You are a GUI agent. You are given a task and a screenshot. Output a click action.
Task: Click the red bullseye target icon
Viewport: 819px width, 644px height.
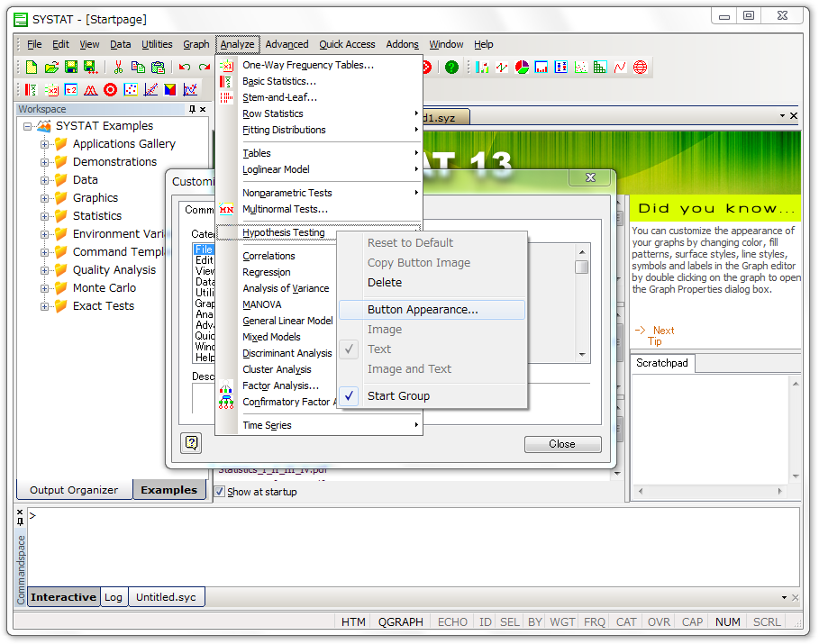[110, 90]
